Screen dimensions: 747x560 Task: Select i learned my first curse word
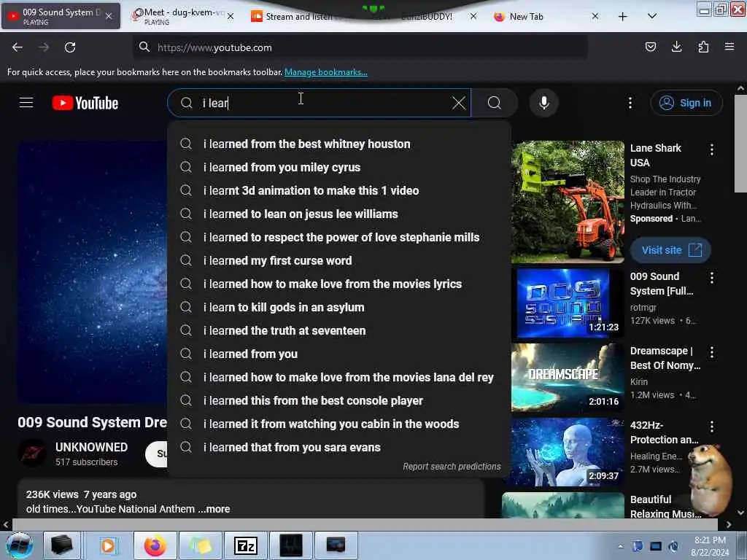(339, 260)
